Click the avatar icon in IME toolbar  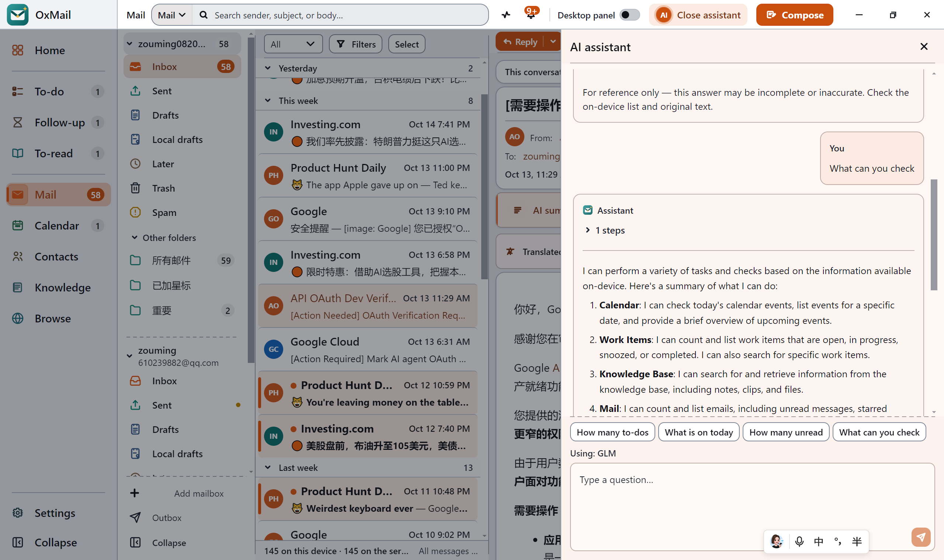[776, 541]
